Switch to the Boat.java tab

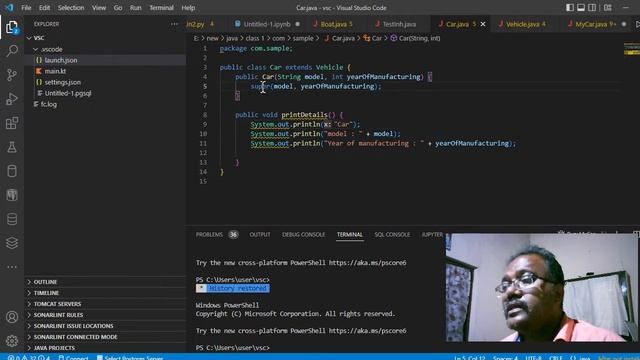pyautogui.click(x=336, y=24)
